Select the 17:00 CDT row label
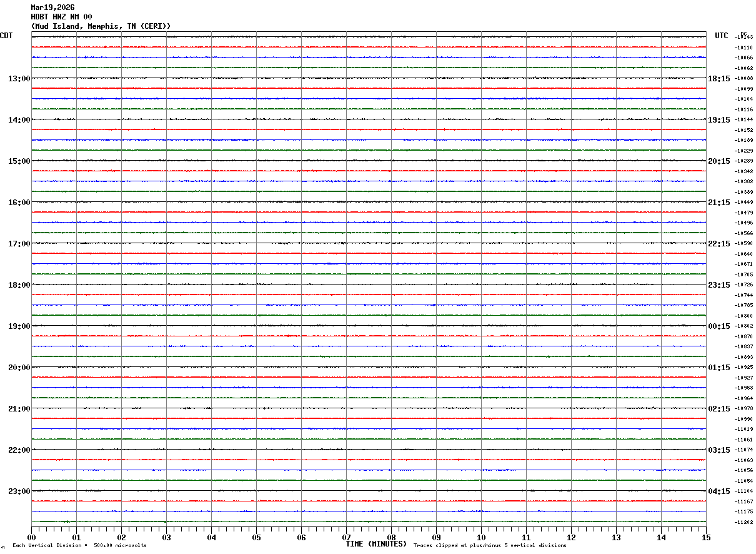The width and height of the screenshot is (756, 554). pos(19,244)
